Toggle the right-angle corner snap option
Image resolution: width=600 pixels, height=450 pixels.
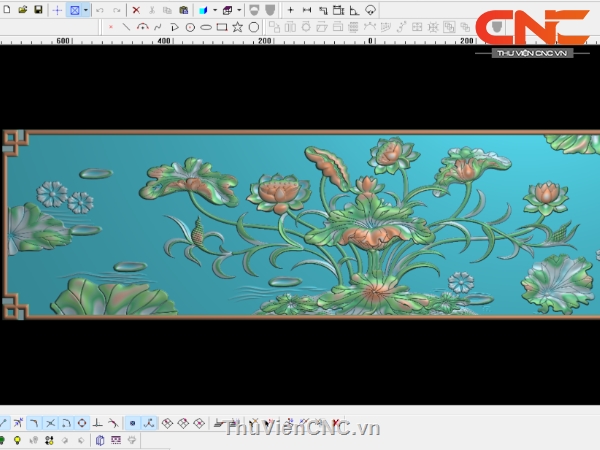(x=34, y=423)
